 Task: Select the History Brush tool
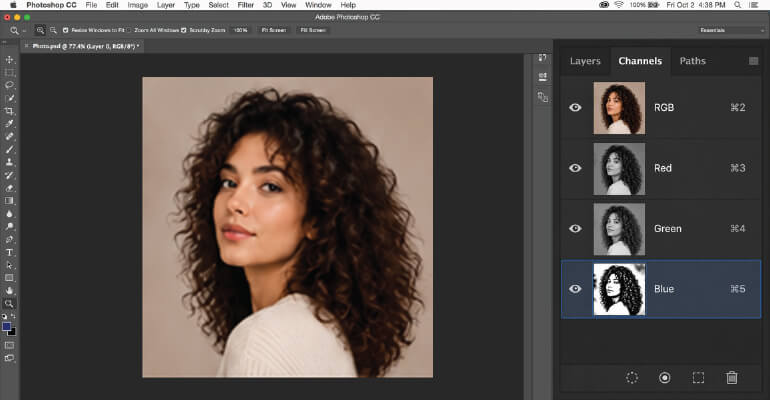point(9,175)
